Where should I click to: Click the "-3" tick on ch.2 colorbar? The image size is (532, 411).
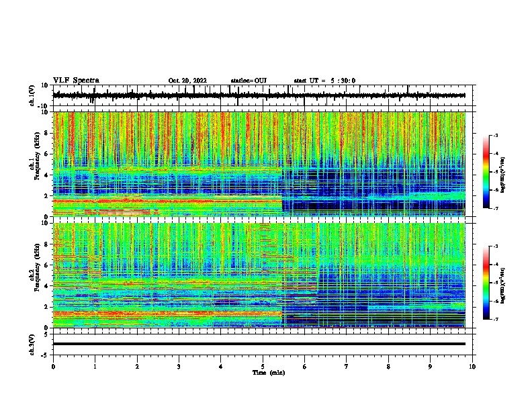tap(495, 246)
